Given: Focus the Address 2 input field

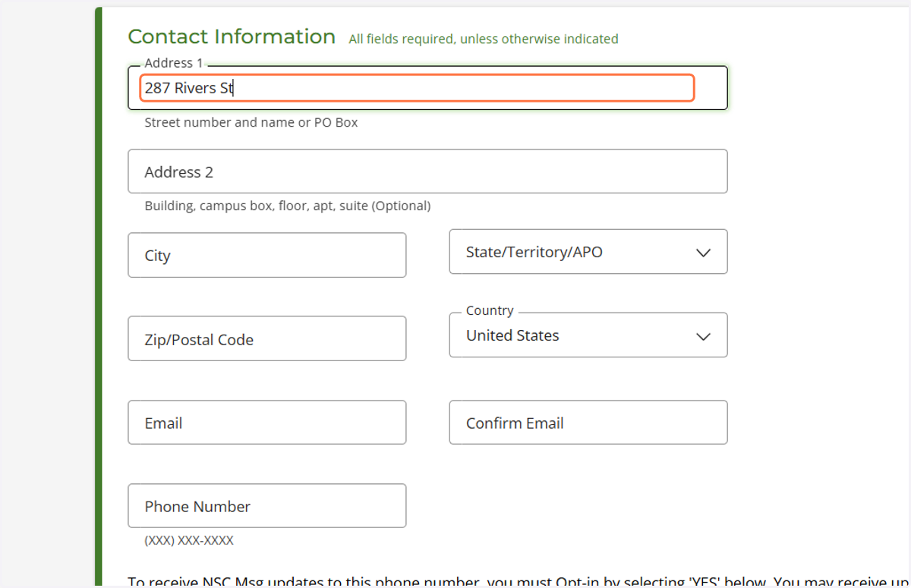Looking at the screenshot, I should click(x=427, y=171).
